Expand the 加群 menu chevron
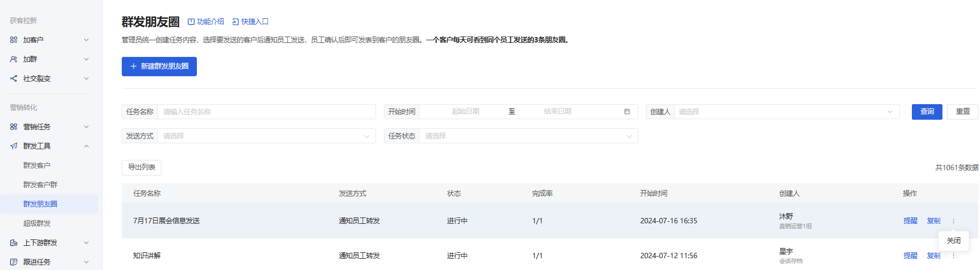Image resolution: width=980 pixels, height=270 pixels. (x=86, y=59)
